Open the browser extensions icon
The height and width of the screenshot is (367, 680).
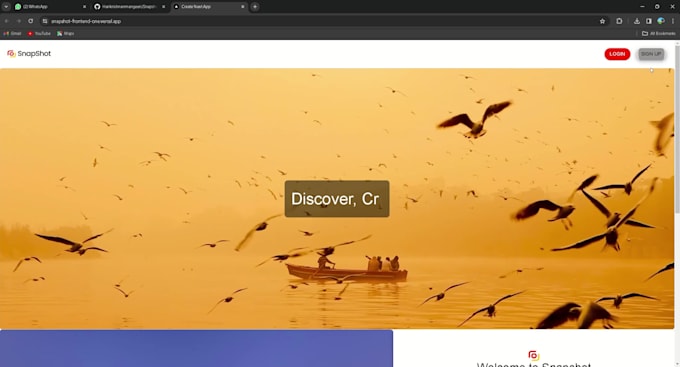pyautogui.click(x=619, y=21)
